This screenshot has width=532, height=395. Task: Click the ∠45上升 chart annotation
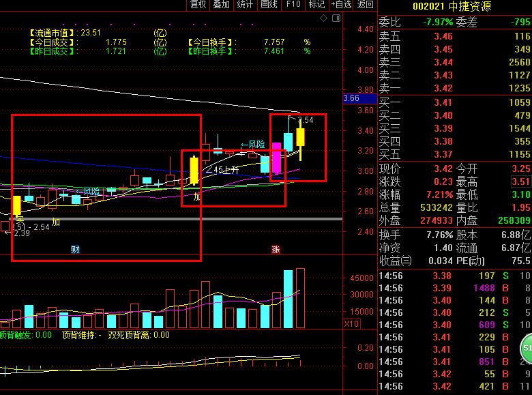222,170
